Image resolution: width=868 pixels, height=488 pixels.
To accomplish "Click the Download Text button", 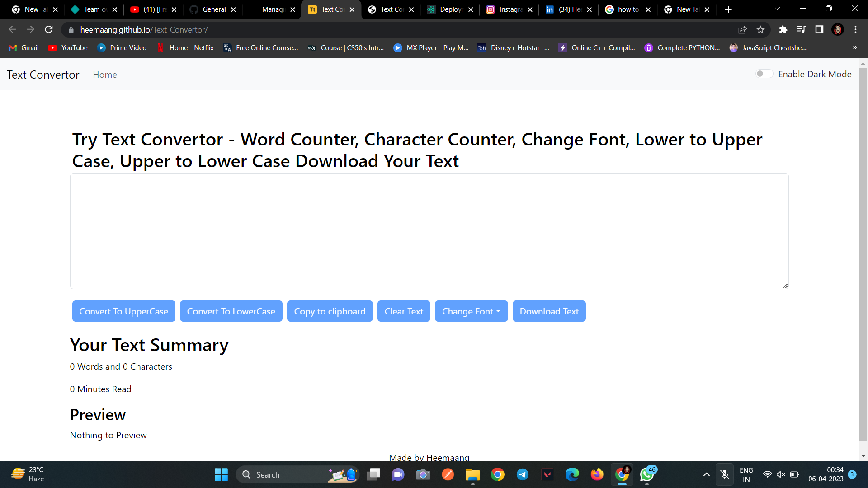I will point(549,311).
